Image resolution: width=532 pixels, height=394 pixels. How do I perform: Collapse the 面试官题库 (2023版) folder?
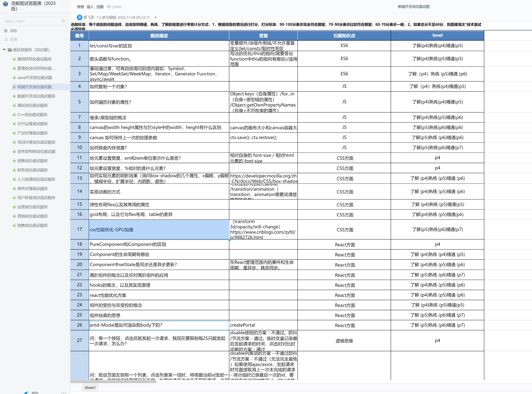coord(4,50)
